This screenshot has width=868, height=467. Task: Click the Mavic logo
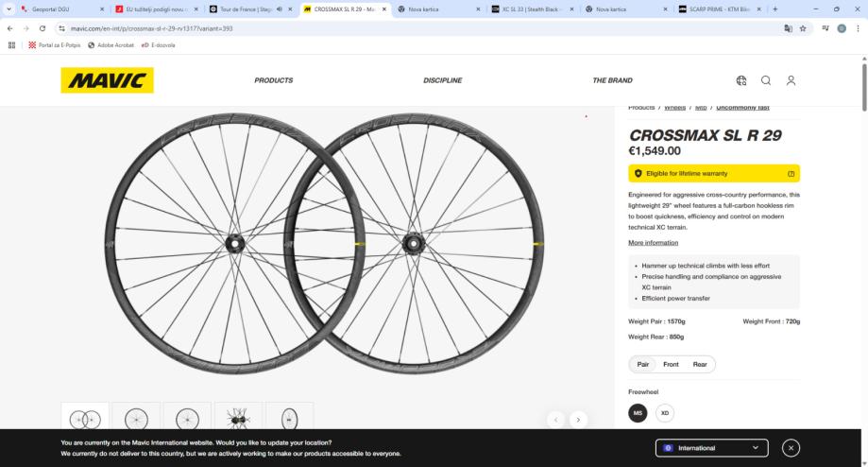coord(107,80)
